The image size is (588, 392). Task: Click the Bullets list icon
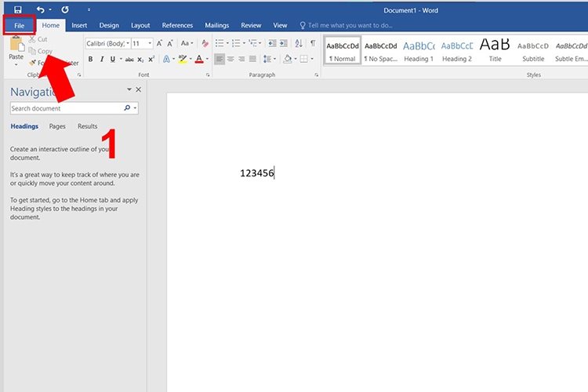click(220, 44)
